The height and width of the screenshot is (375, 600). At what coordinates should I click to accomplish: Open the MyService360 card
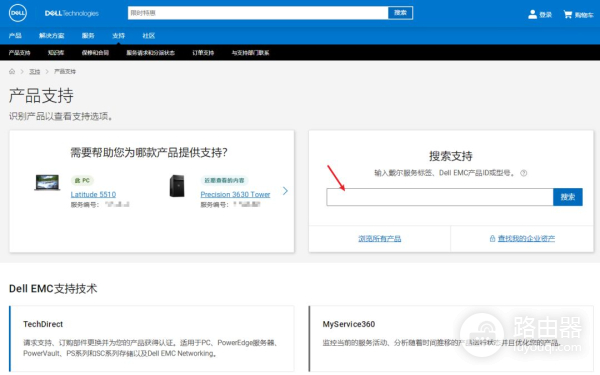coord(451,338)
